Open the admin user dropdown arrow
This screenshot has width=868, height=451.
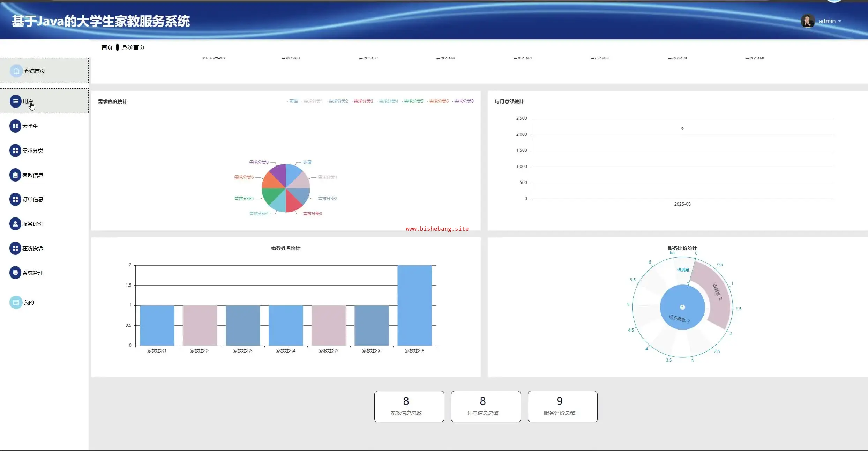[x=840, y=21]
